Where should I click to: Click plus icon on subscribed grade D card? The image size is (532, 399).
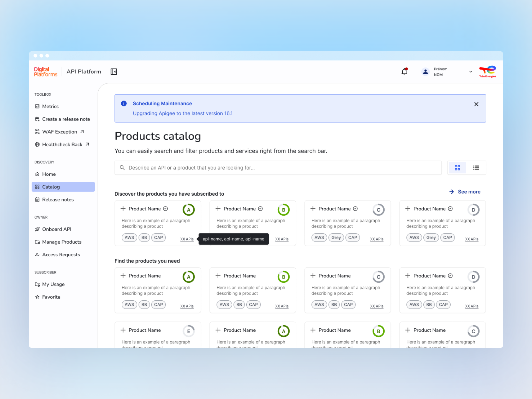(408, 209)
